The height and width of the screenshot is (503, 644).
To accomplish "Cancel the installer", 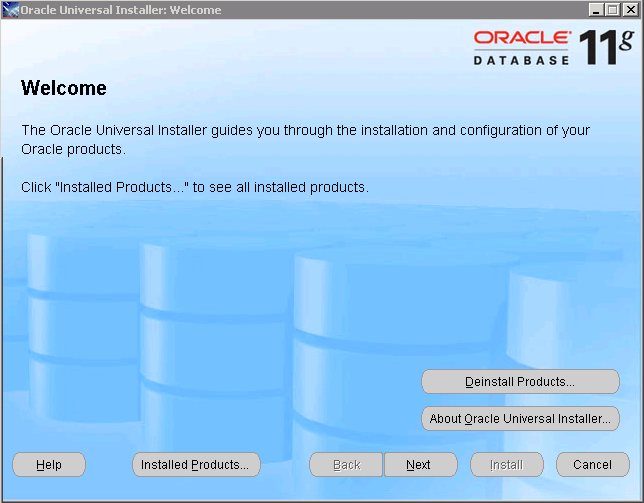I will (x=593, y=464).
